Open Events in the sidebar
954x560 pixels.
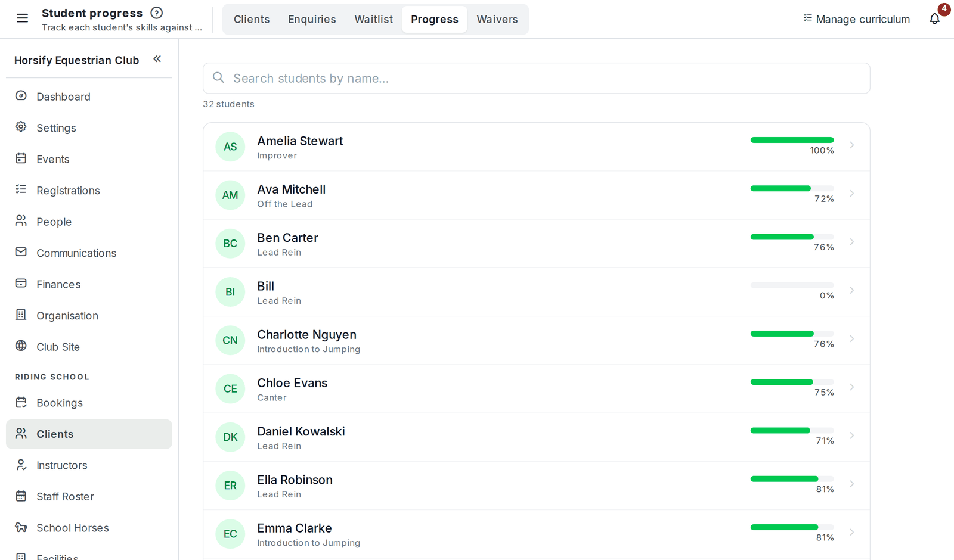coord(89,159)
